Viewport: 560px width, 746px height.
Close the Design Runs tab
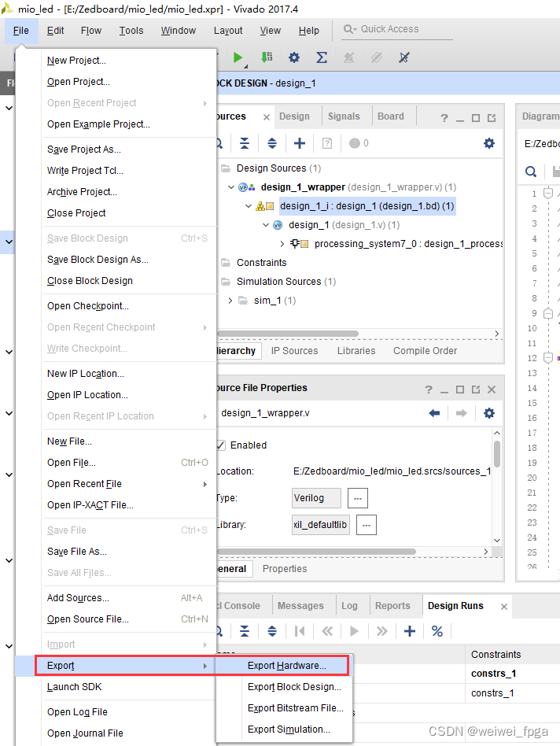(x=504, y=607)
